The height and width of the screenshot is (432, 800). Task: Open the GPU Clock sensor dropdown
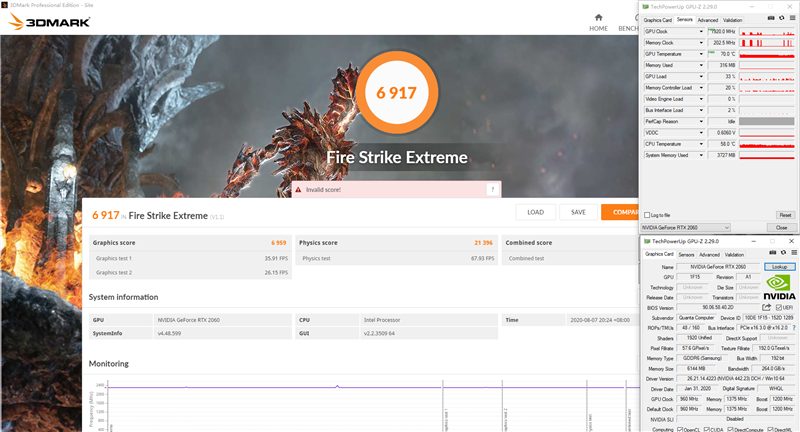(x=701, y=32)
